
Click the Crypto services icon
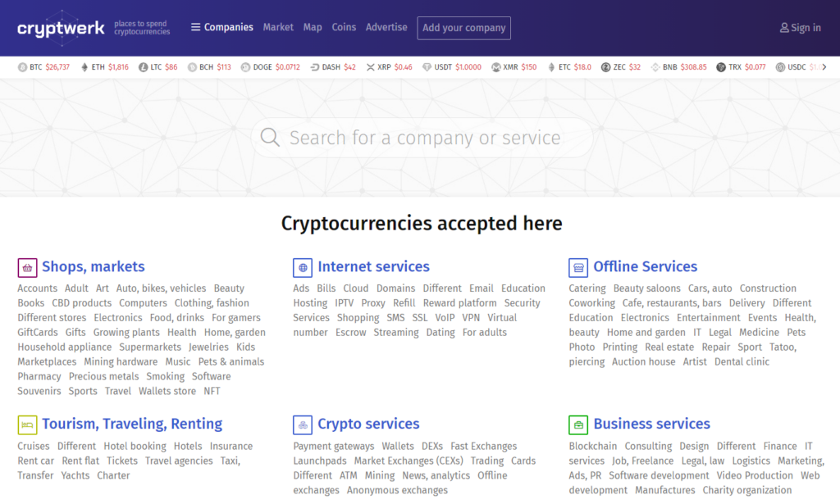(x=303, y=425)
